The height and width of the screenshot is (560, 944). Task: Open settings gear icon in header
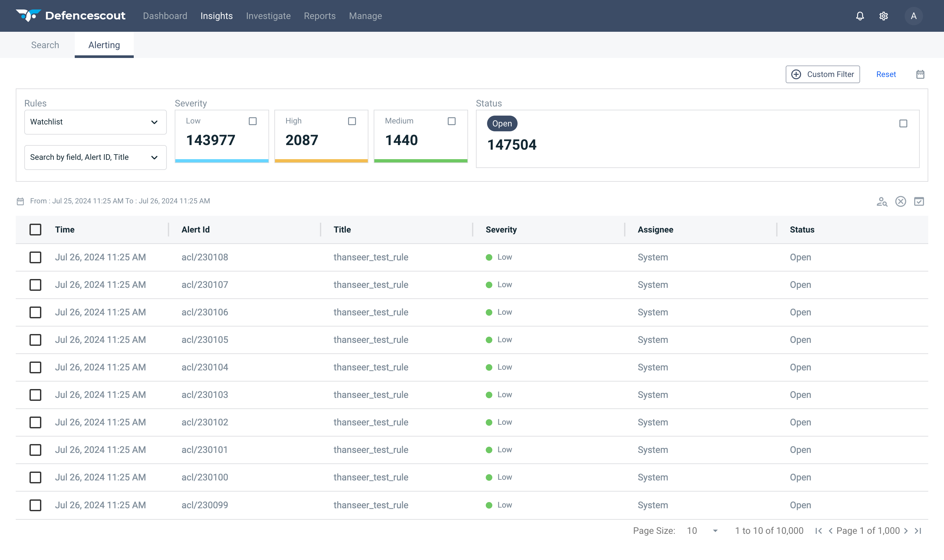[x=883, y=16]
